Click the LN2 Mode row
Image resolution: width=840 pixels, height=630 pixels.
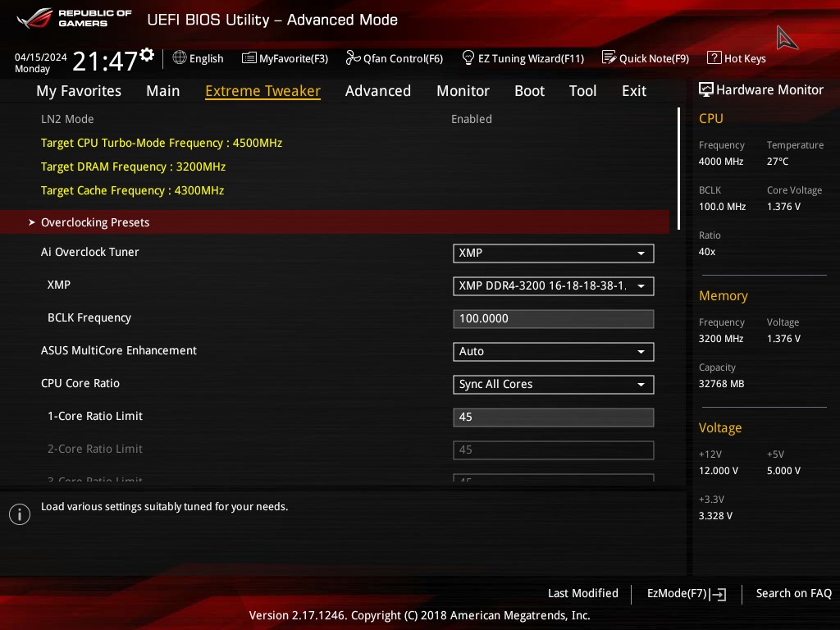(335, 119)
